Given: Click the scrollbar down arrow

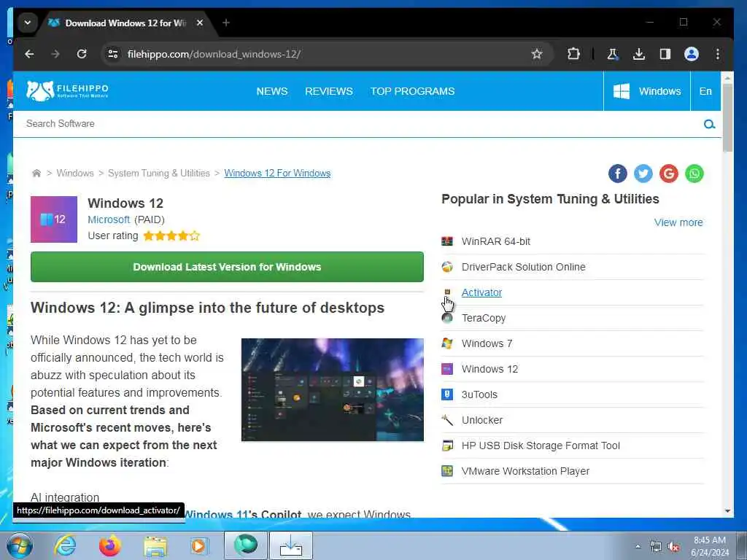Looking at the screenshot, I should [727, 511].
